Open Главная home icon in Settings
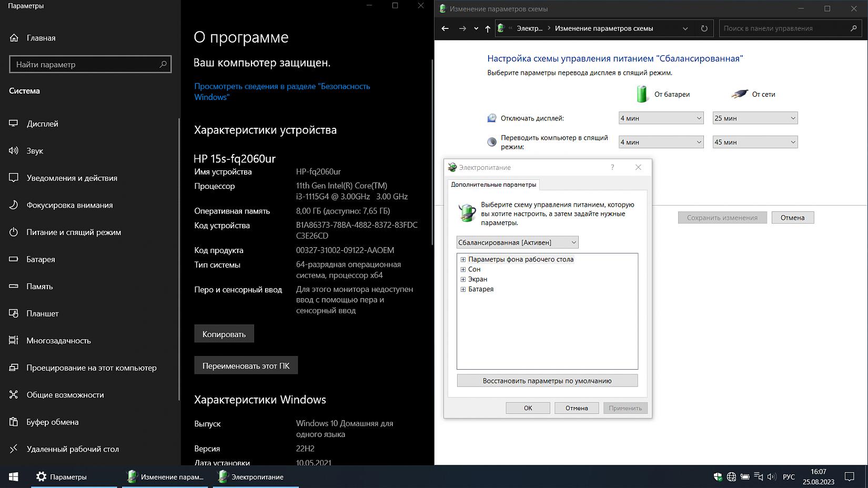Image resolution: width=868 pixels, height=488 pixels. click(14, 38)
